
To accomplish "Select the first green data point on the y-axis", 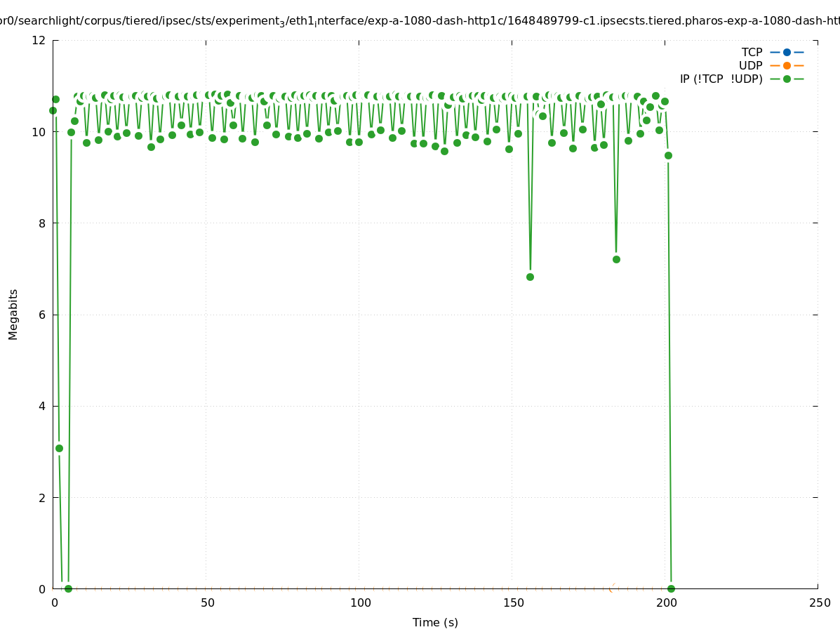I will pos(53,110).
